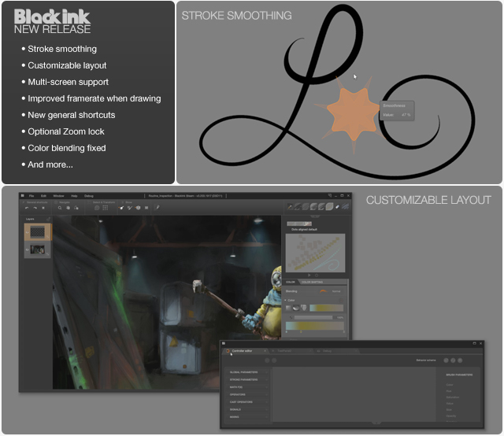
Task: Open the Blending mode Normal dropdown
Action: (331, 291)
